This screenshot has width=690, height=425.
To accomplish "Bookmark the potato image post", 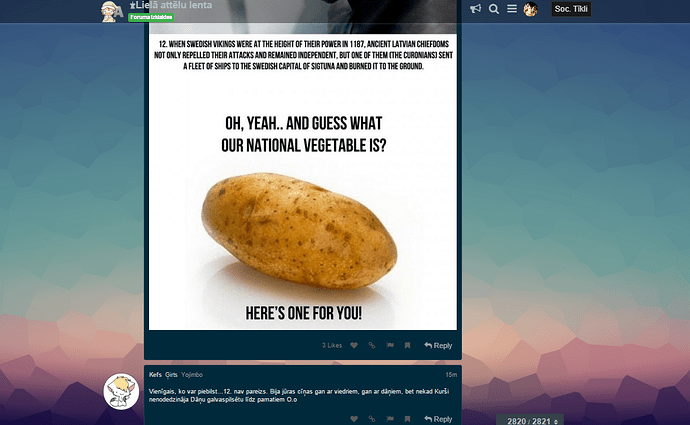I will (x=407, y=345).
